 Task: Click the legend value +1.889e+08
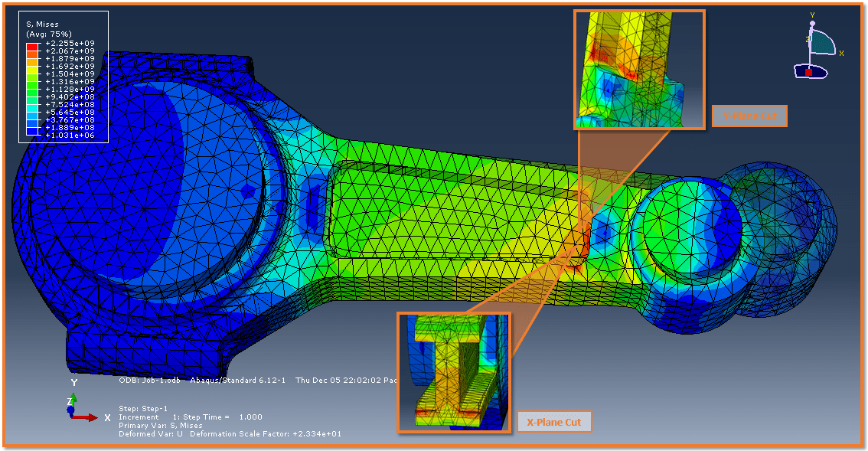70,127
